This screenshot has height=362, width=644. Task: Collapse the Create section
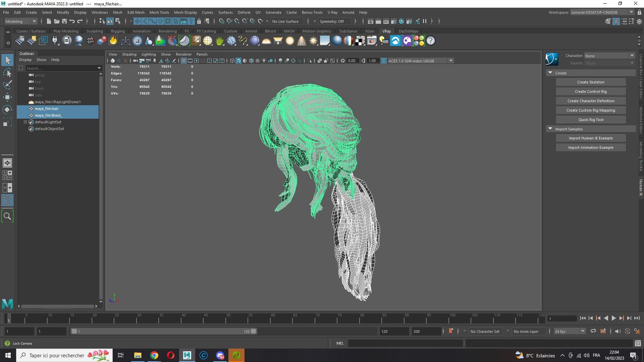[x=550, y=73]
